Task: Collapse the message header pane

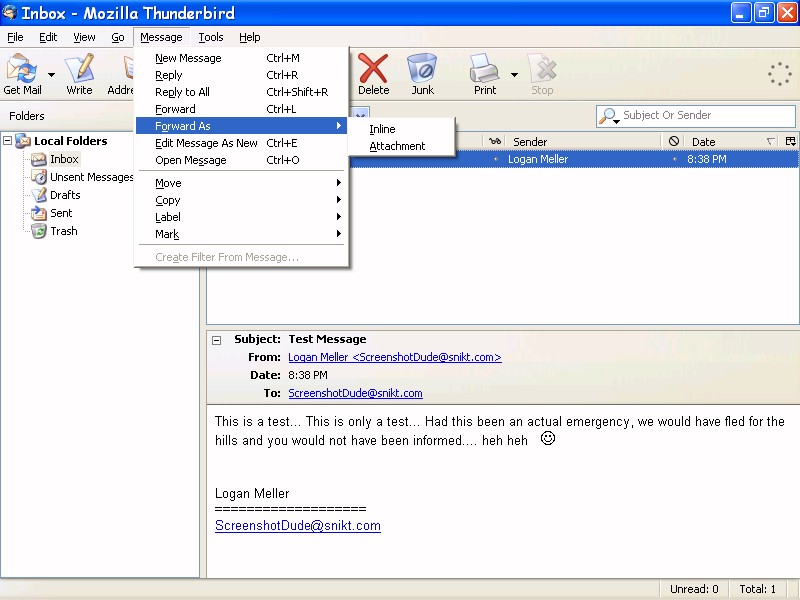Action: [x=217, y=340]
